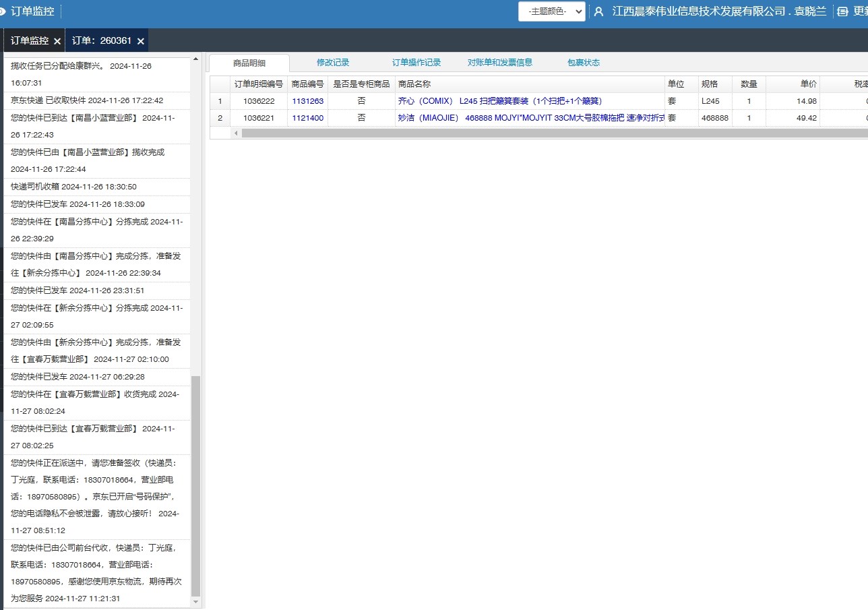Click the spec cell L245
The image size is (868, 610).
(715, 101)
